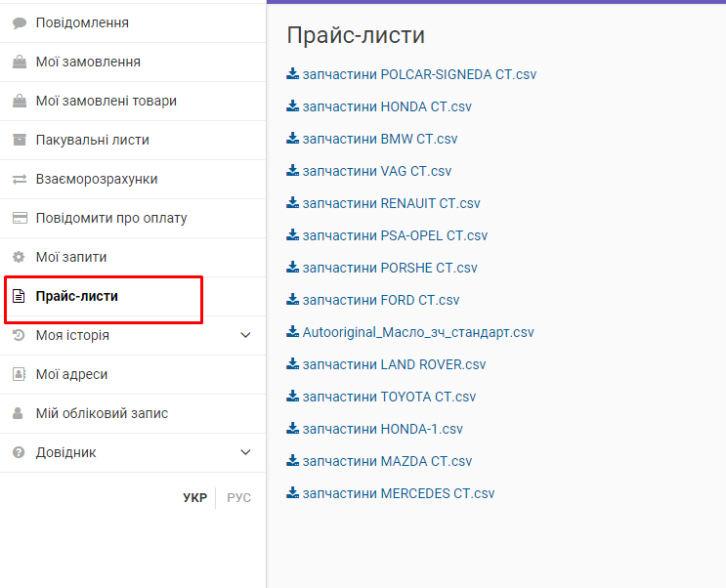Click the gear icon beside Мої запити
Screen dimensions: 726x588
point(19,257)
